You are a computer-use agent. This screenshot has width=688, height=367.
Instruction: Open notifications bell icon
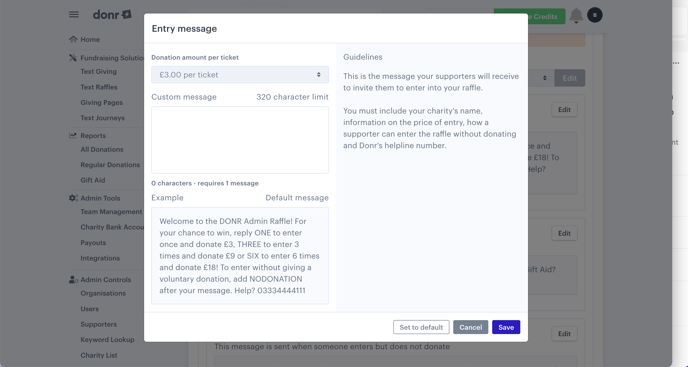576,15
